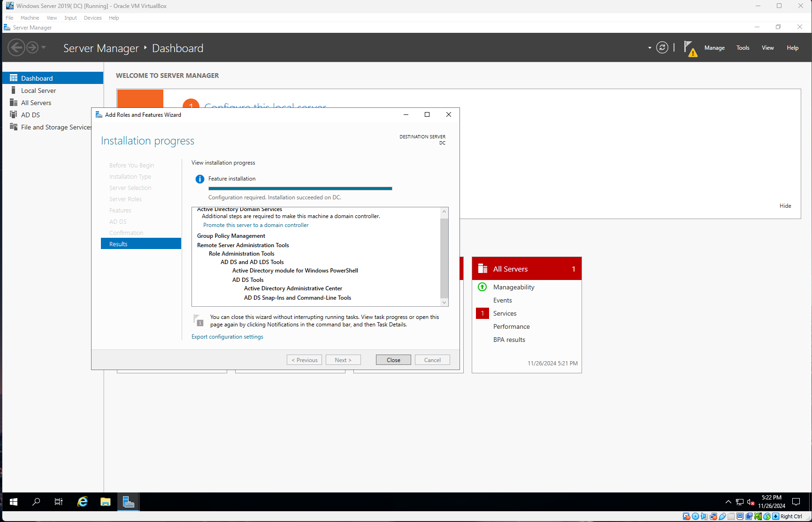The width and height of the screenshot is (812, 522).
Task: Click BPA results in All Servers tile
Action: [509, 340]
